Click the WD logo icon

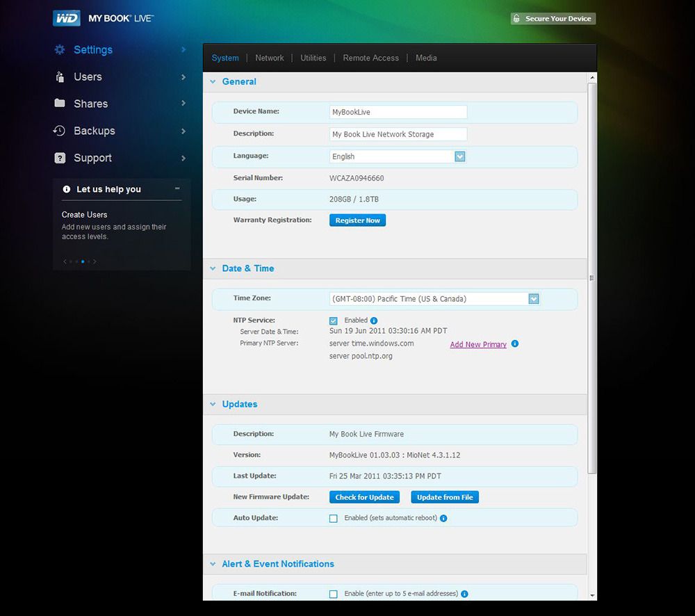coord(67,18)
